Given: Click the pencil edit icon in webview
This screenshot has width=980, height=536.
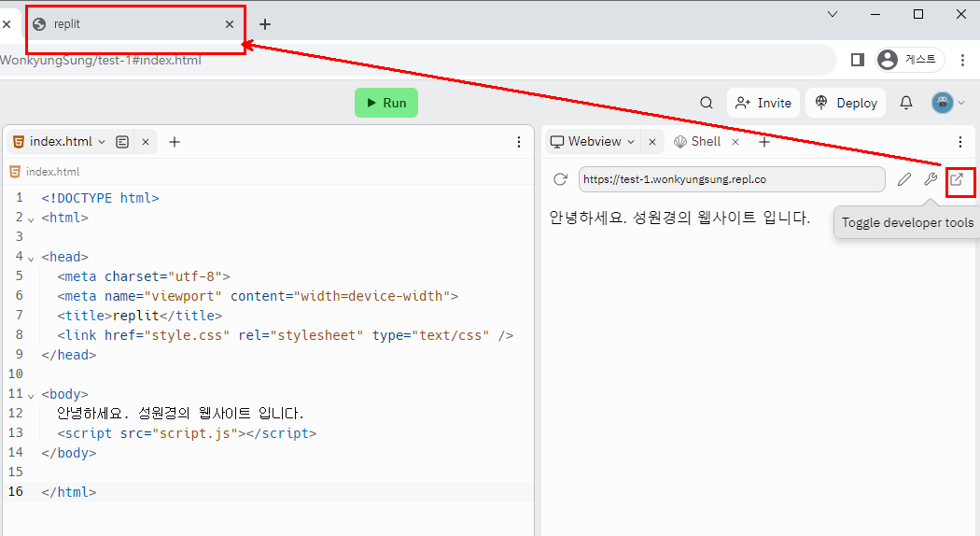Looking at the screenshot, I should click(x=904, y=179).
